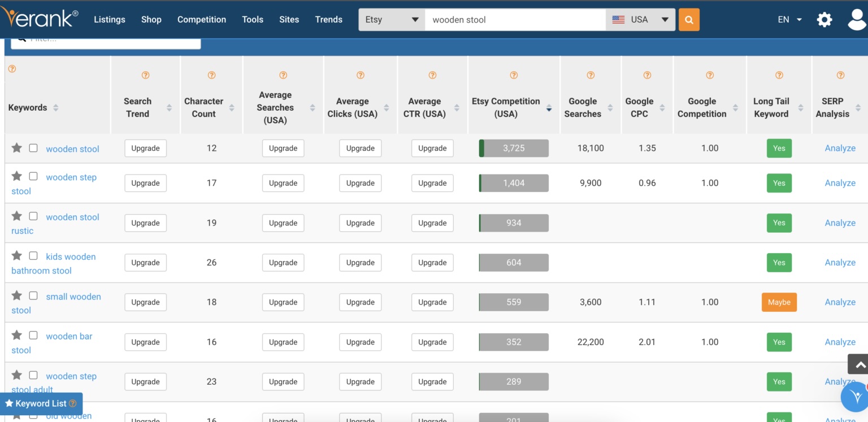Open help icon above Character Count column
The image size is (868, 422).
(x=211, y=75)
